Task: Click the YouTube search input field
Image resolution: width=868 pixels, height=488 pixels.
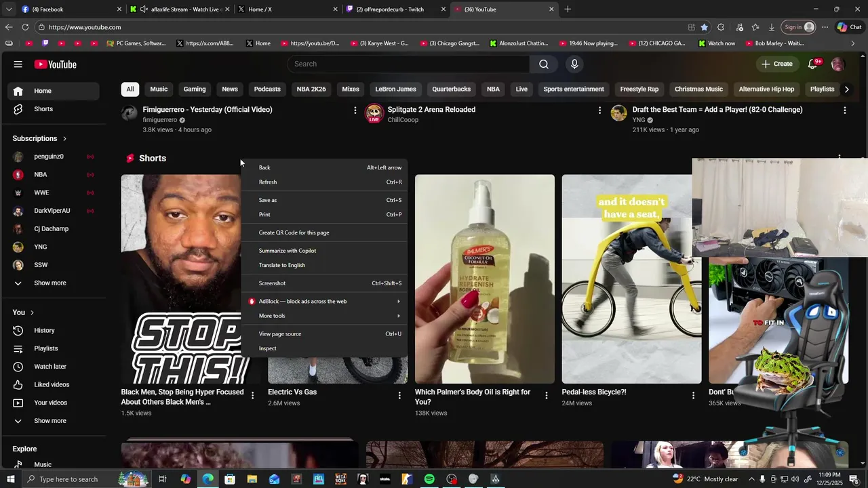Action: (x=409, y=64)
